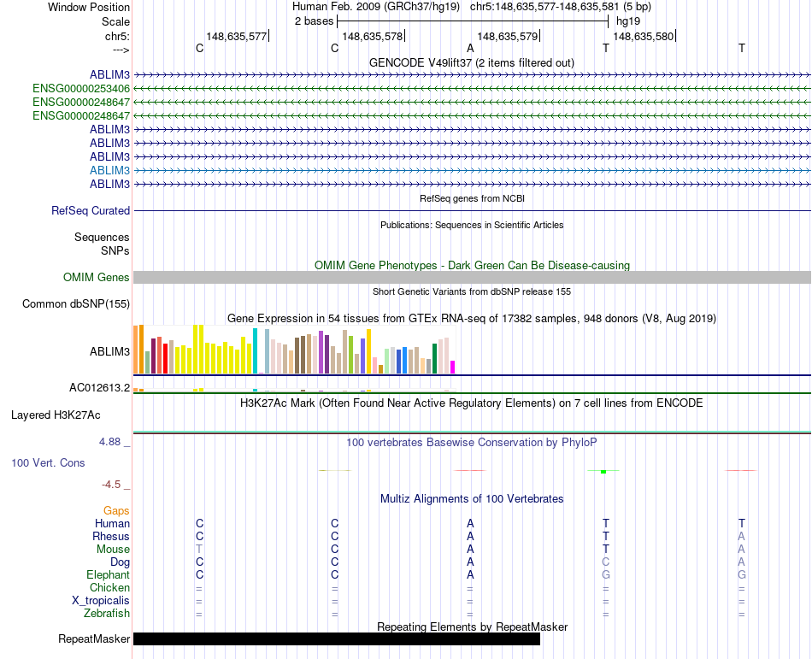
Task: Click the C base in Mouse alignment row
Action: click(x=334, y=550)
